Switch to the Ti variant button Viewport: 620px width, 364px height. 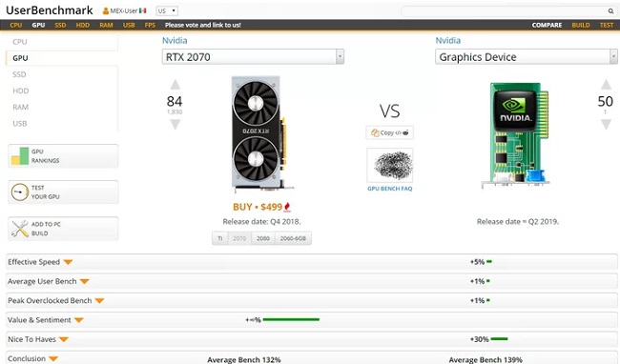pos(219,238)
